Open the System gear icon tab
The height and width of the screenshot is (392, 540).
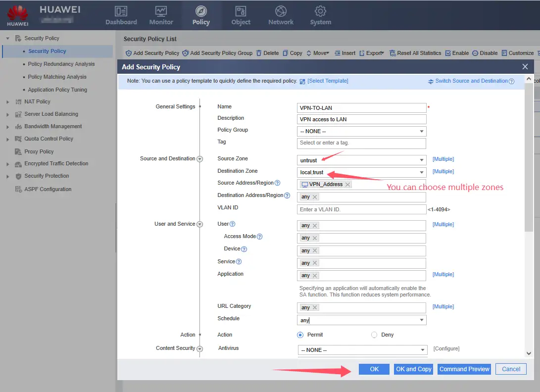click(x=320, y=11)
